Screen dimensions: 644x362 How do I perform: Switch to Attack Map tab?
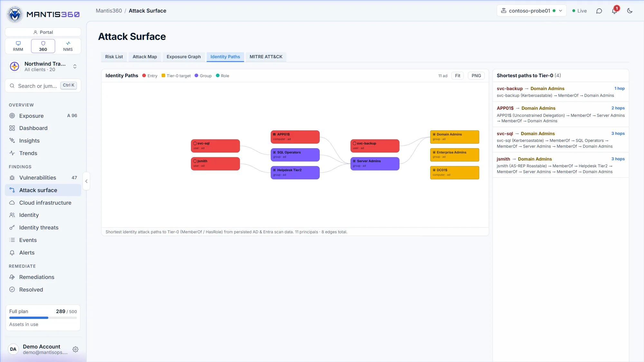(145, 57)
